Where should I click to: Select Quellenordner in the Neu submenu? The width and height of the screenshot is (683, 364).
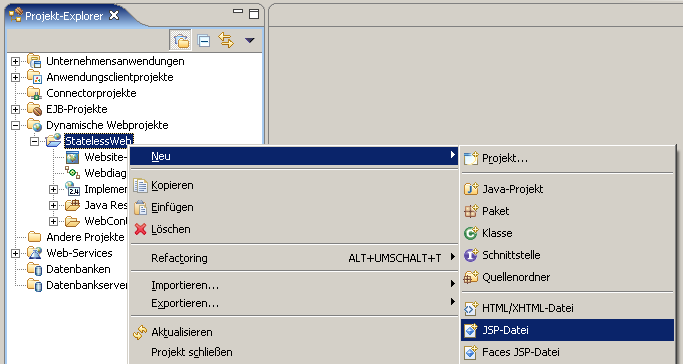(567, 277)
